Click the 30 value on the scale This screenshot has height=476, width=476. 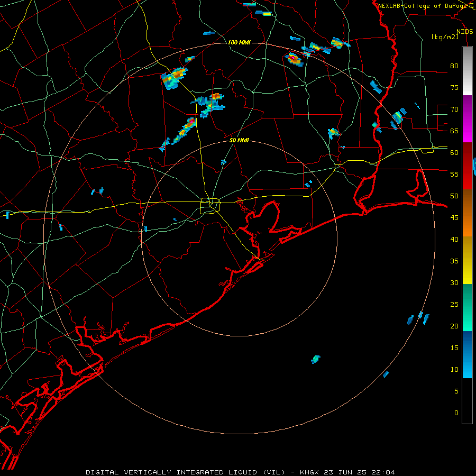point(454,282)
